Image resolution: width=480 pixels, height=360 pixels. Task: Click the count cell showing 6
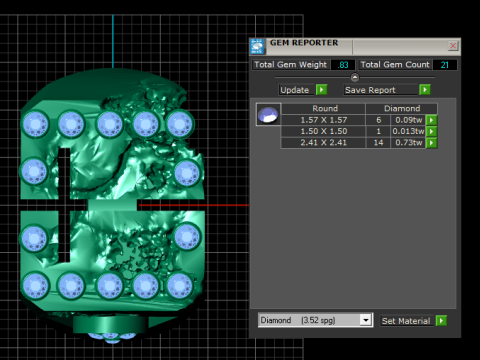pos(378,120)
